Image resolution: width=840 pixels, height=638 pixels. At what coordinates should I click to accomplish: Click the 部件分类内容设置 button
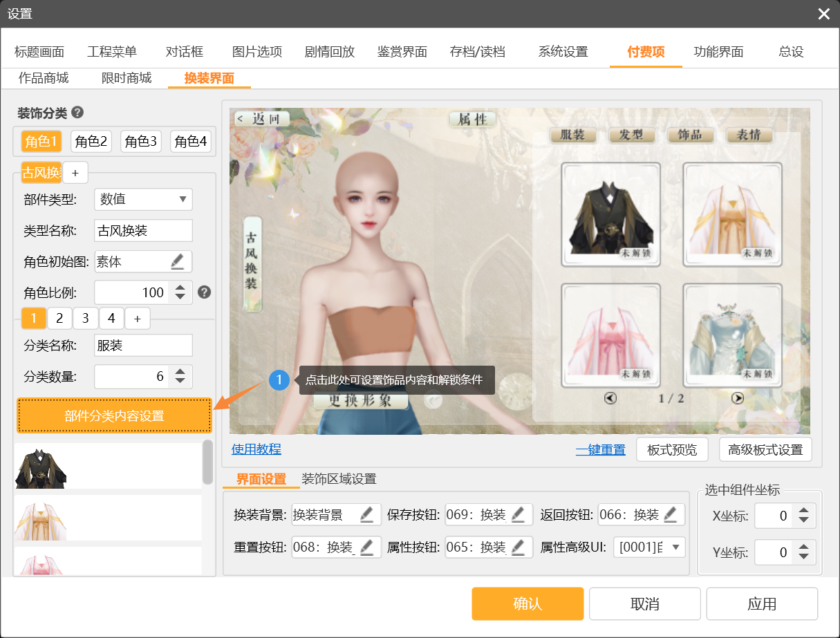click(x=114, y=415)
